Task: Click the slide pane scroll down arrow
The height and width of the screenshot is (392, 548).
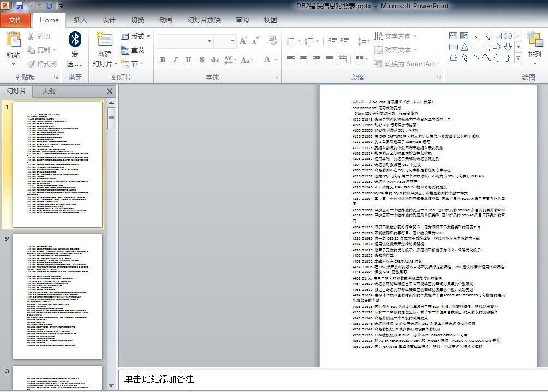Action: 111,385
